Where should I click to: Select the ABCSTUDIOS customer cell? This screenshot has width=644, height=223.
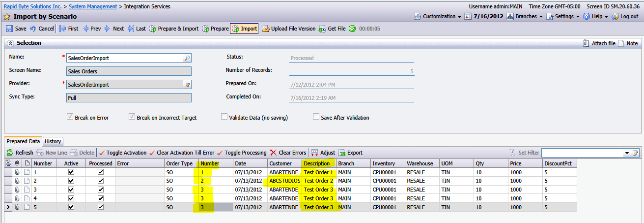pos(284,181)
